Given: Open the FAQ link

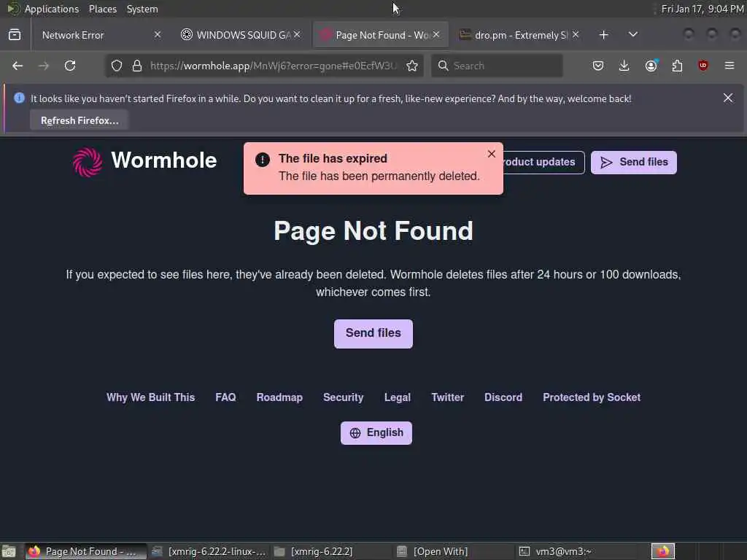Looking at the screenshot, I should point(225,397).
